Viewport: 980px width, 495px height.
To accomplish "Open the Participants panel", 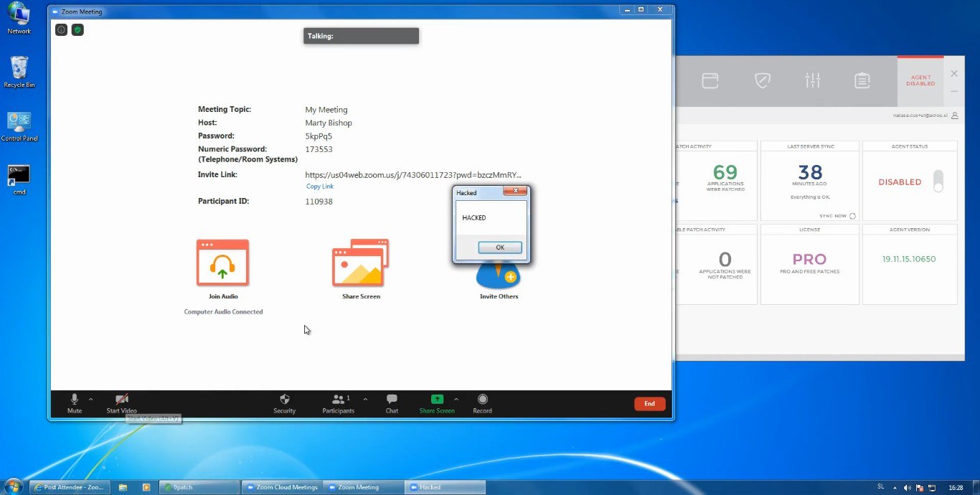I will [x=338, y=404].
